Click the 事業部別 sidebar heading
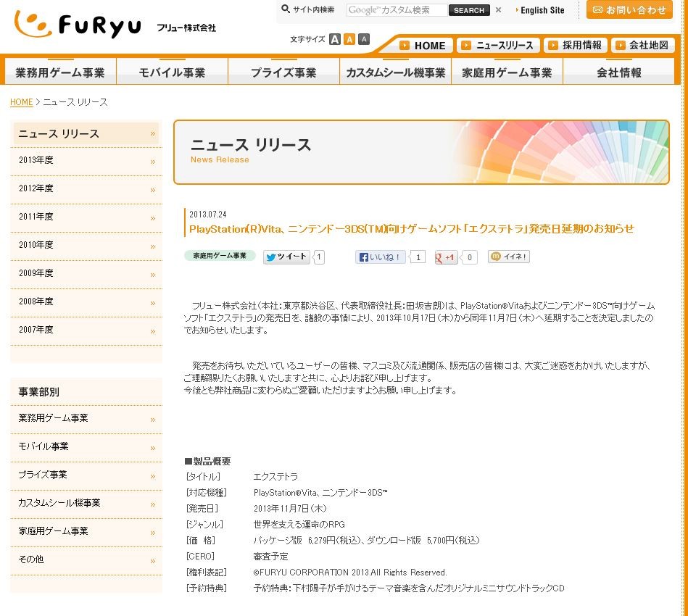This screenshot has height=616, width=688. pos(38,392)
